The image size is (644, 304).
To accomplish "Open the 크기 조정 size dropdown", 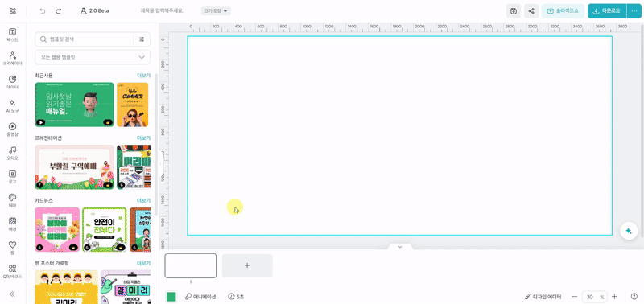I will (x=216, y=11).
